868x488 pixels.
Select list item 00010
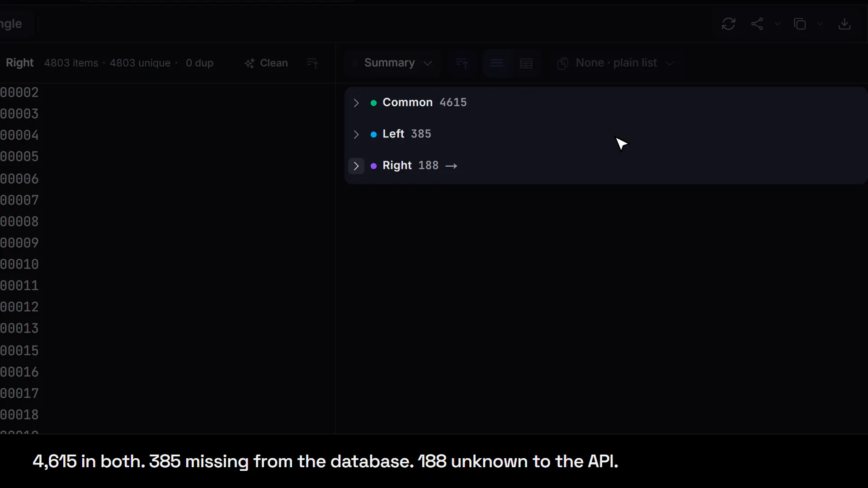pos(19,264)
